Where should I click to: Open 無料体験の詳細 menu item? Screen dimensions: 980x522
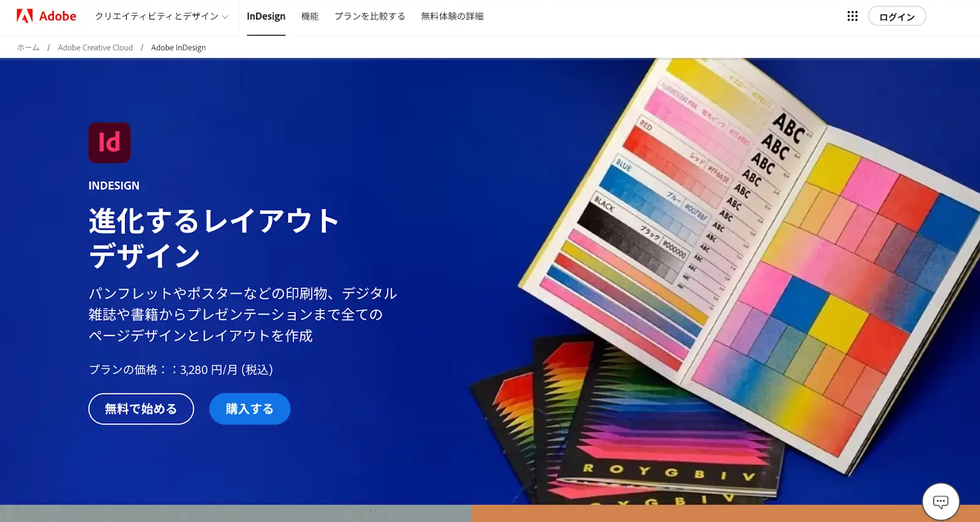(x=452, y=17)
